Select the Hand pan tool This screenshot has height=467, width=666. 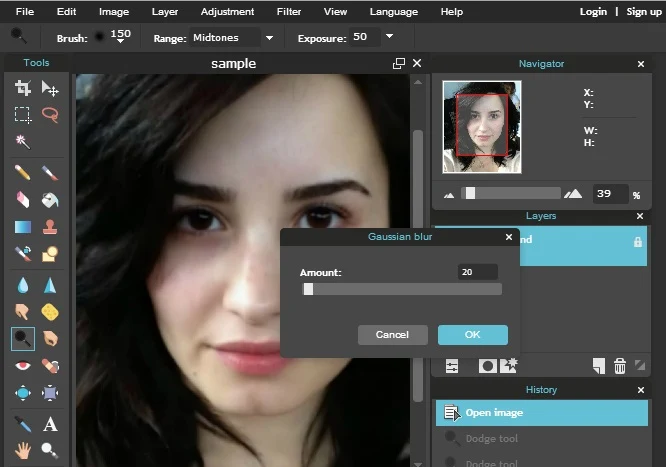point(23,450)
